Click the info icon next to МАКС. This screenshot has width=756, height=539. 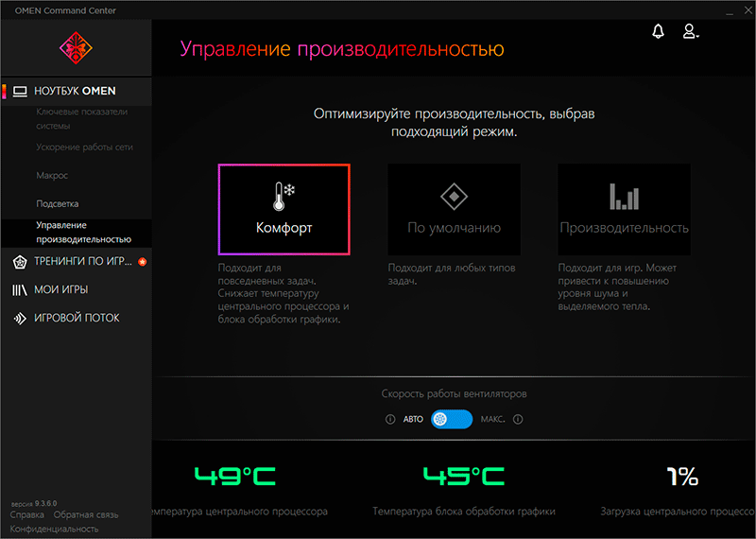[517, 419]
